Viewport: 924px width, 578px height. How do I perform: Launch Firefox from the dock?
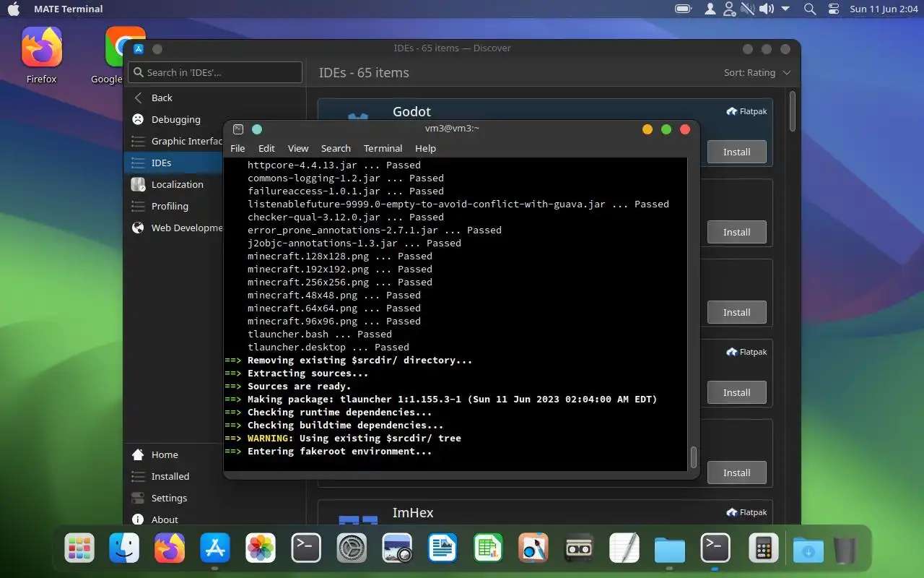point(170,548)
